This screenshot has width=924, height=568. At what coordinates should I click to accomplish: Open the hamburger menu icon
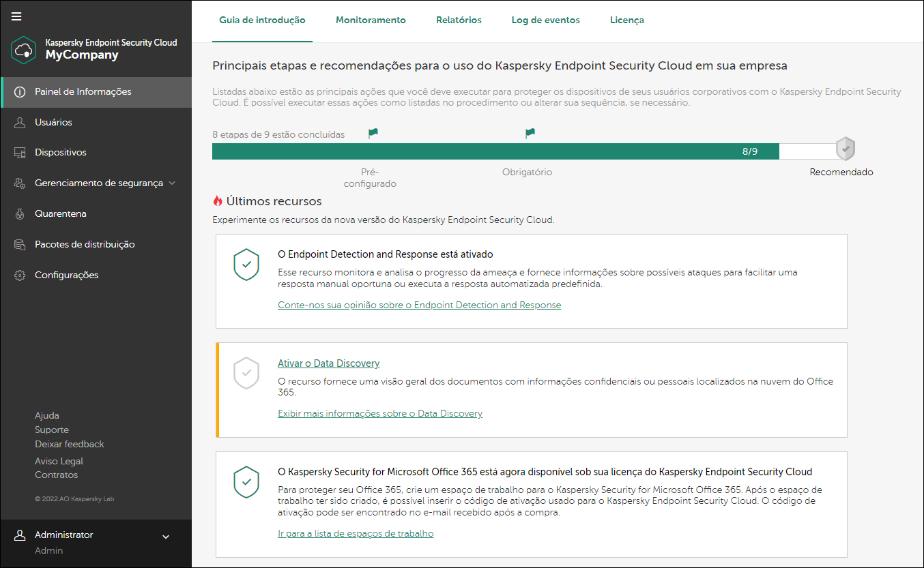(16, 16)
